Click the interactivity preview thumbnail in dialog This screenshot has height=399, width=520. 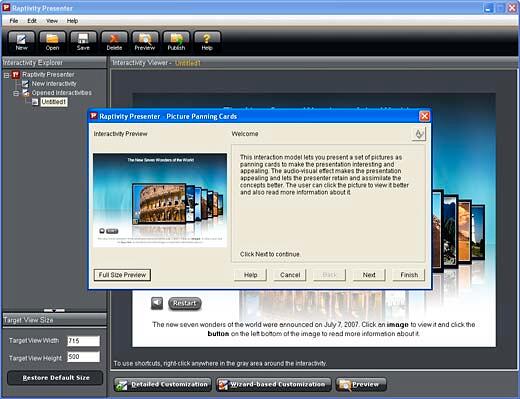tap(160, 200)
